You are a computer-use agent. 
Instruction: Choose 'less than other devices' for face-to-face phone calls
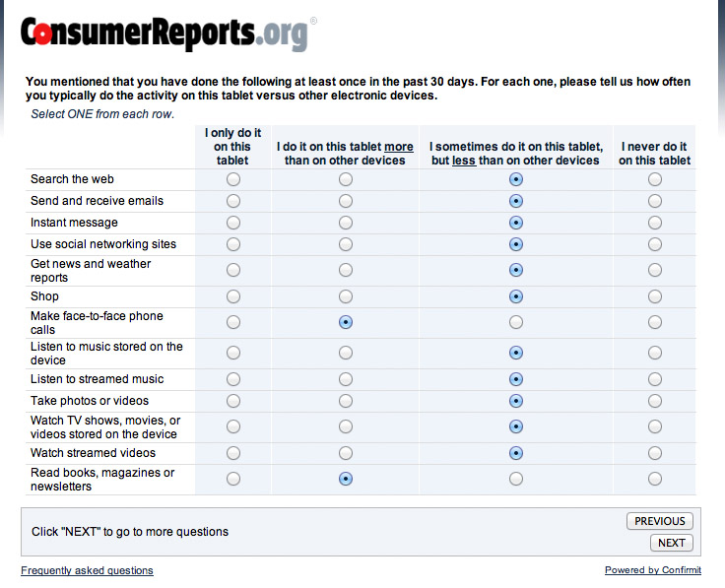point(516,322)
